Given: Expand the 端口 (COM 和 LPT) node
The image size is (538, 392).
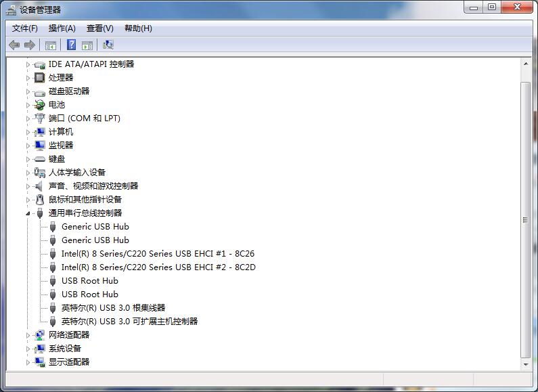Looking at the screenshot, I should 28,118.
